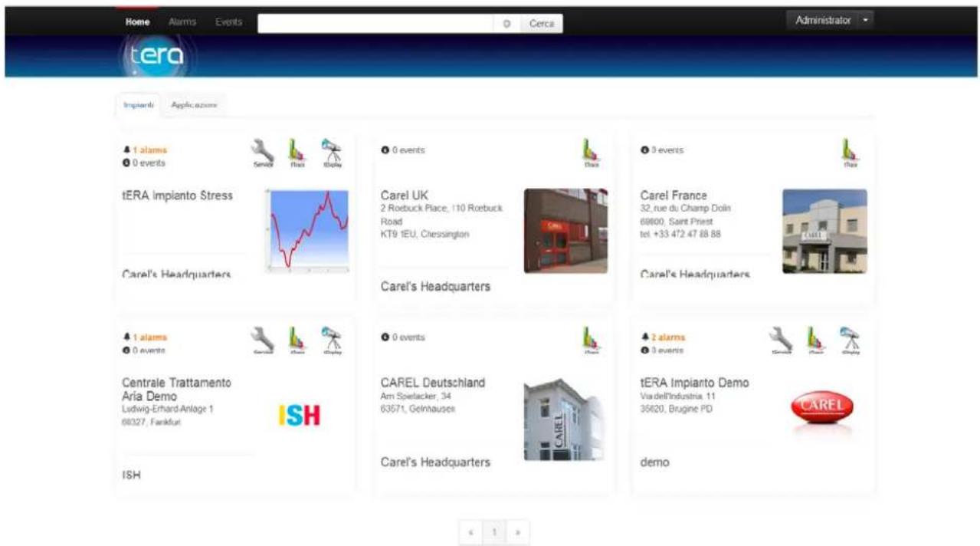Click 'tel. +33 472 47 88 88' text
The image size is (980, 546).
point(680,234)
